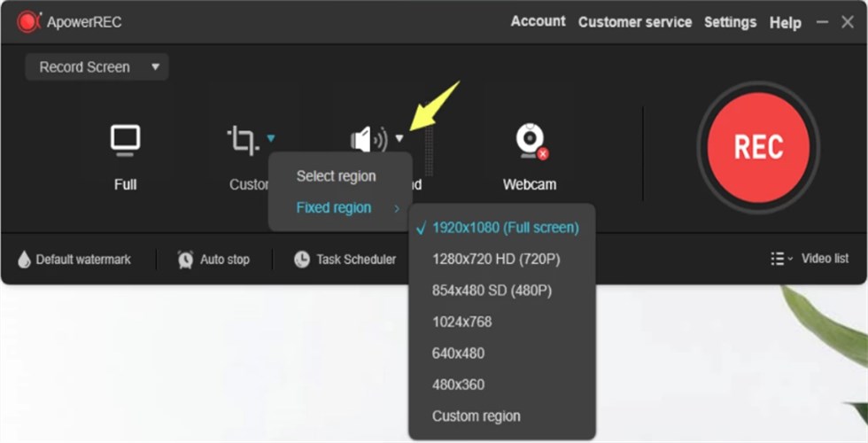
Task: Click the Task Scheduler label
Action: pyautogui.click(x=356, y=259)
